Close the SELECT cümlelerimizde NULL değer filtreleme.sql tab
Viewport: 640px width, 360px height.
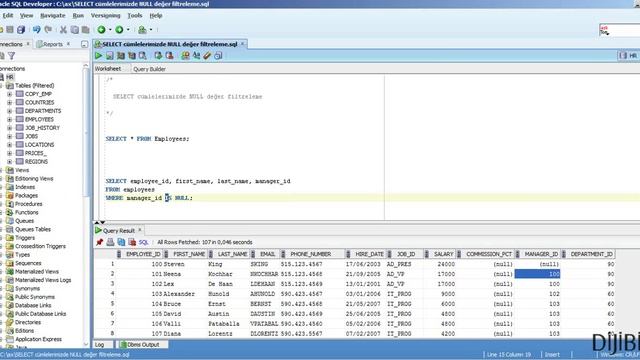pos(242,44)
